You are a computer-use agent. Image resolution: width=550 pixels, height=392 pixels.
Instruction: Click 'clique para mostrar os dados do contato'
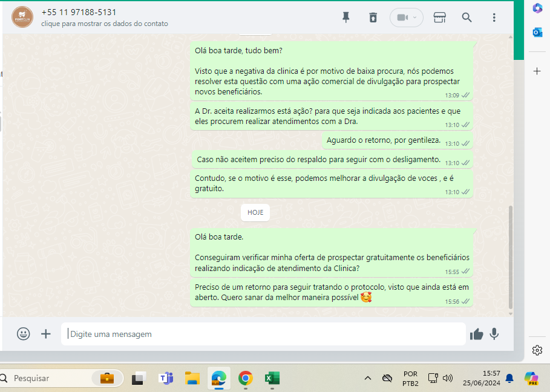click(105, 24)
